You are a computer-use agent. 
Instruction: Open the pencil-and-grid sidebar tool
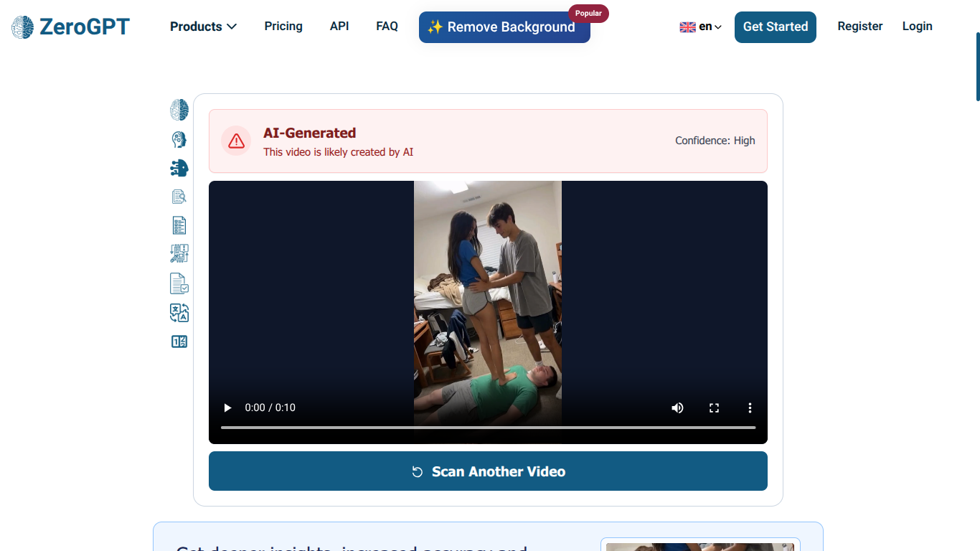[x=179, y=253]
